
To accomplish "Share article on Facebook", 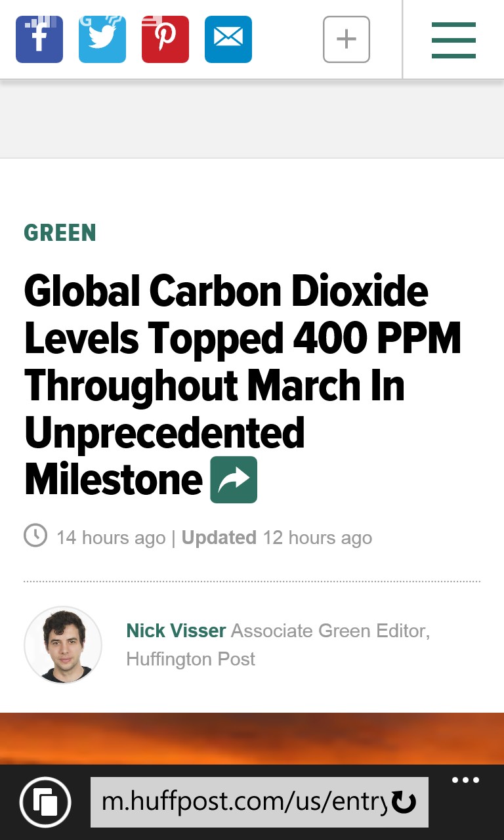I will (39, 39).
